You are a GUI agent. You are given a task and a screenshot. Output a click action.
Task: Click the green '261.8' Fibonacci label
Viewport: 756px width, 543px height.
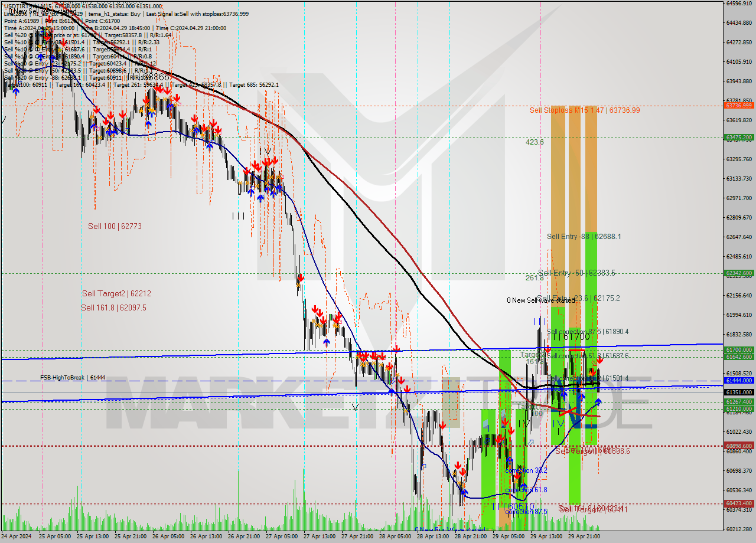tap(535, 277)
